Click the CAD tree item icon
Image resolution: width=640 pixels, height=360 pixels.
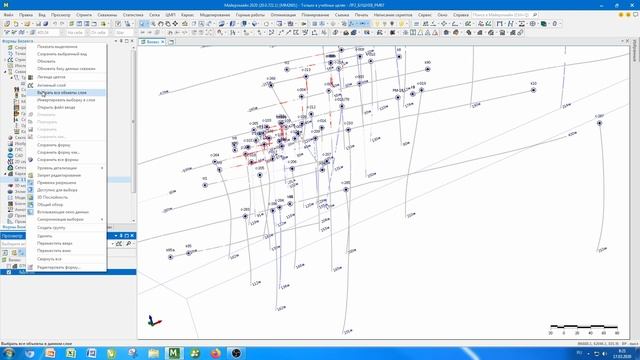pos(10,156)
